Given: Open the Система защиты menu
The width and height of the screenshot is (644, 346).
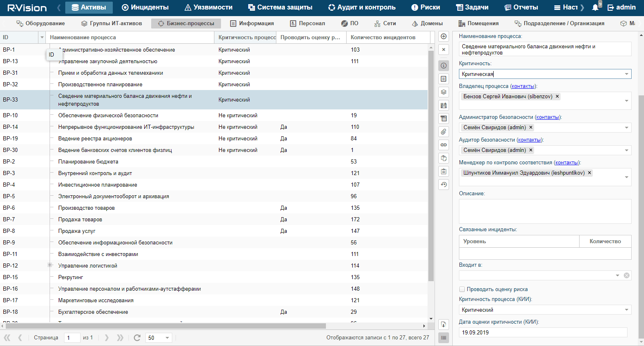Looking at the screenshot, I should tap(280, 7).
